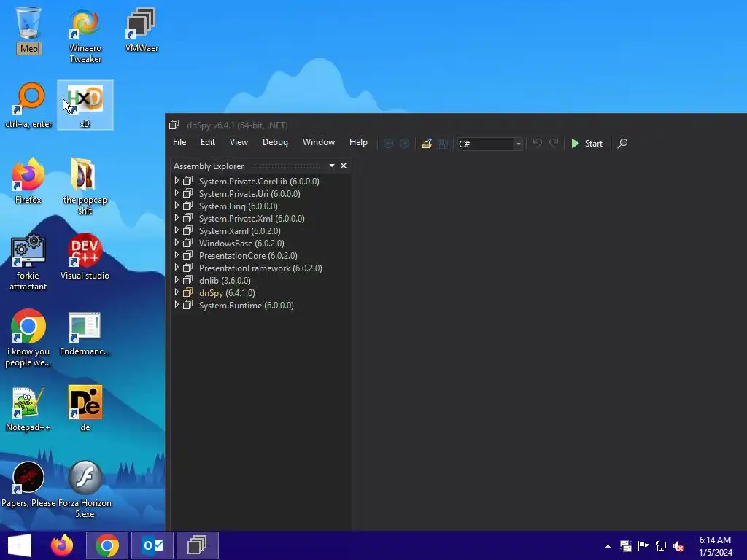Select the Winaero Tweaker desktop shortcut

(85, 36)
